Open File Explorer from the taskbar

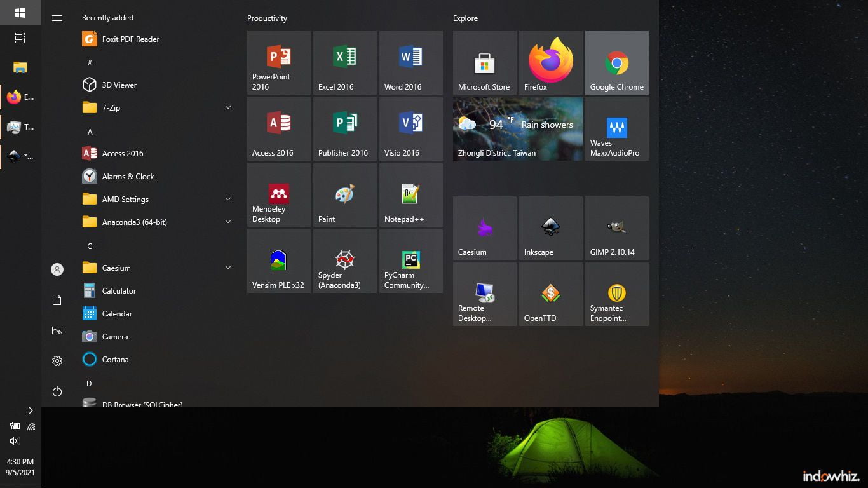20,67
